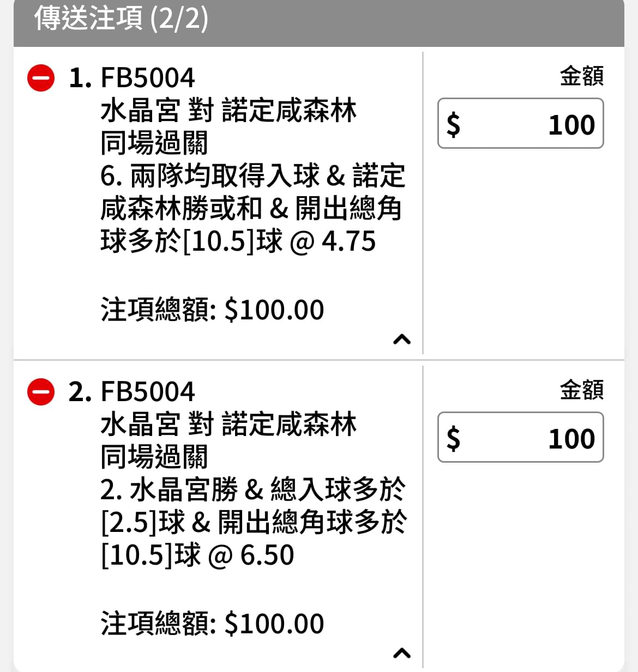This screenshot has height=672, width=638.
Task: Tap the 金額 label above bet 2 amount
Action: 582,390
